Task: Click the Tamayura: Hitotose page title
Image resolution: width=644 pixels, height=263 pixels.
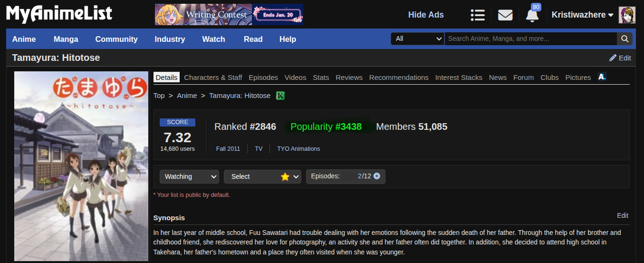Action: (x=56, y=58)
